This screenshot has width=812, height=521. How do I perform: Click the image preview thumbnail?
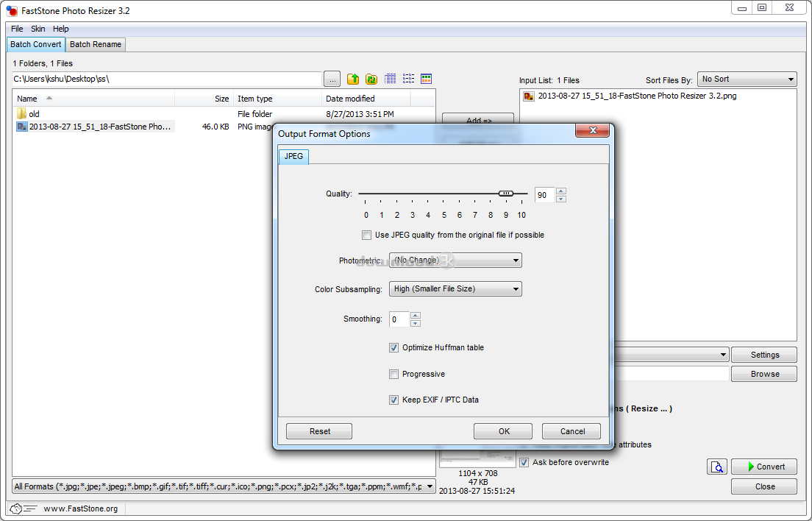(477, 458)
